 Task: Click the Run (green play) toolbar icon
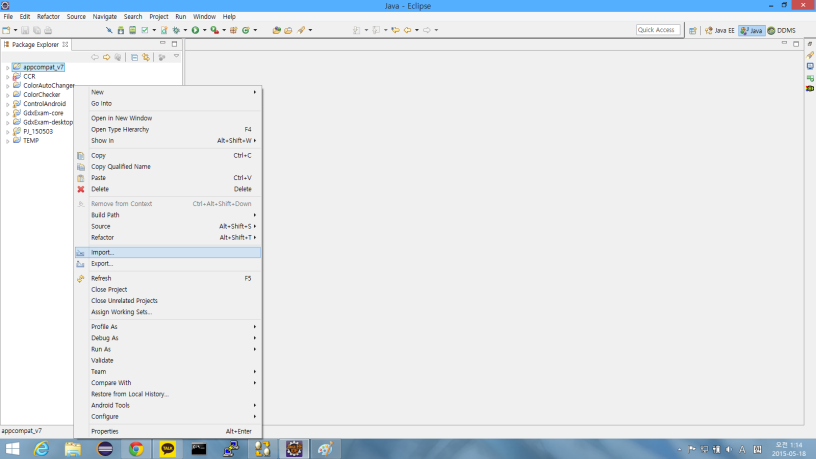(x=195, y=30)
